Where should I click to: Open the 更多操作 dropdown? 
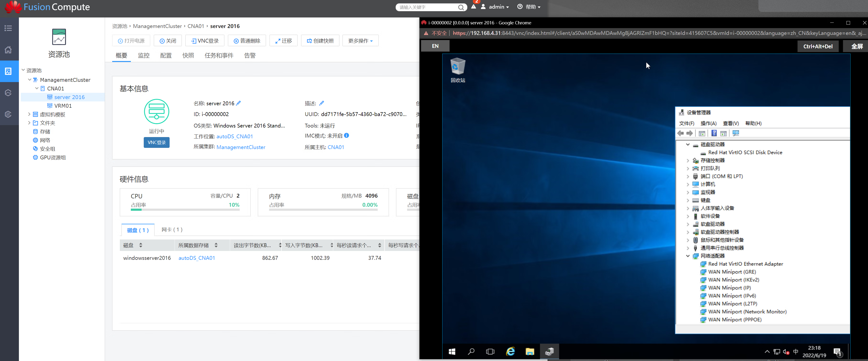pos(360,41)
